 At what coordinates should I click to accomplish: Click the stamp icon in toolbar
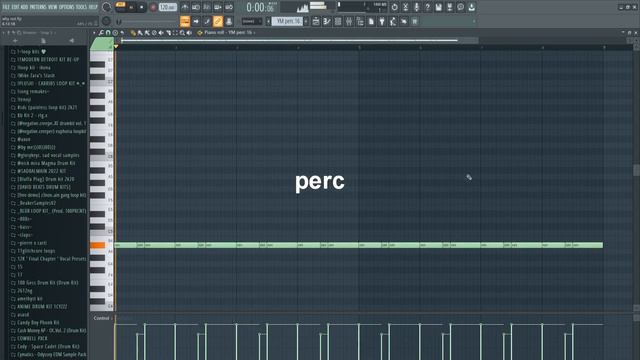(229, 21)
